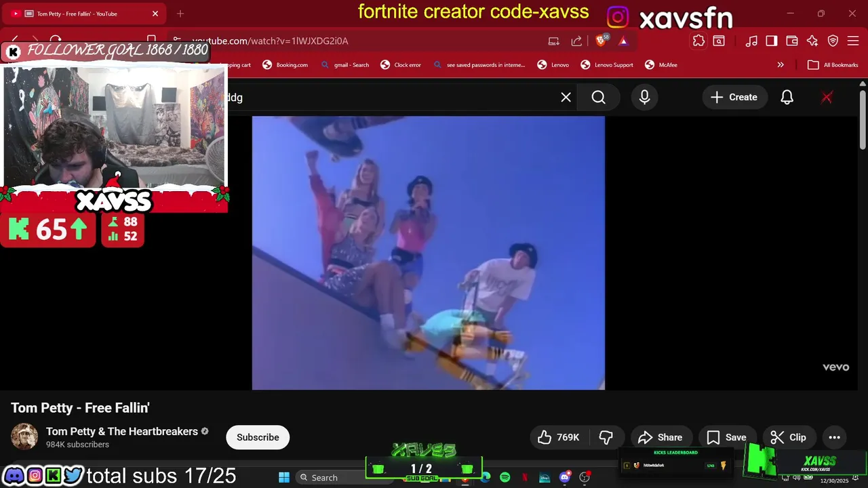Image resolution: width=868 pixels, height=488 pixels.
Task: Open Brave Playlist music note icon
Action: 751,41
